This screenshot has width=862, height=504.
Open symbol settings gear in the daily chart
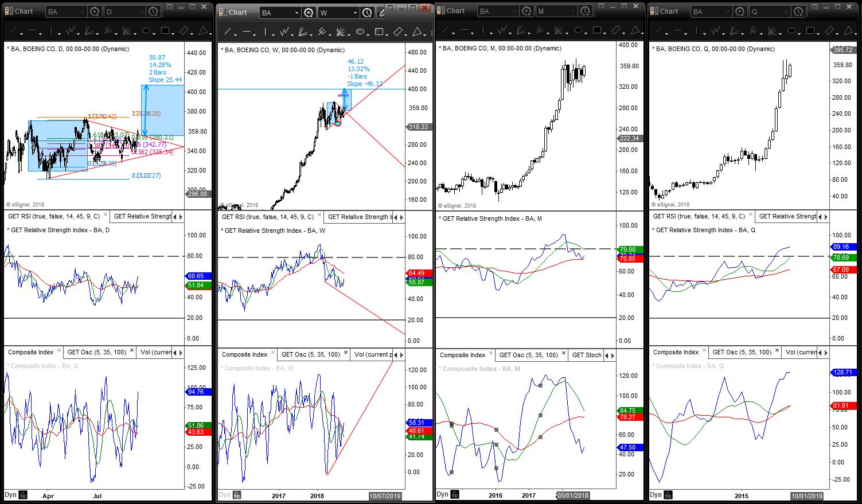95,11
